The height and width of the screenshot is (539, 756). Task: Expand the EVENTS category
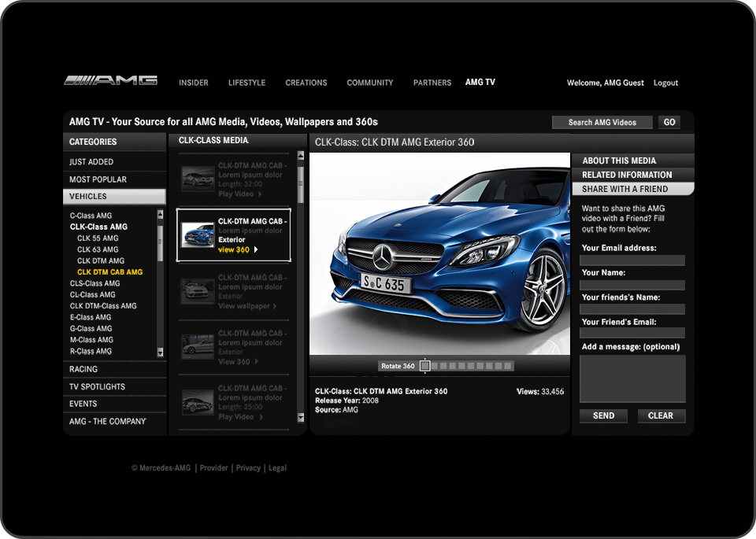(x=114, y=404)
